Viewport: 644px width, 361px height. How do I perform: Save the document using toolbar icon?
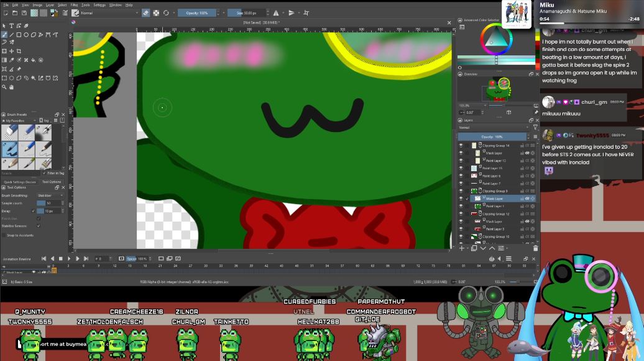[x=24, y=13]
